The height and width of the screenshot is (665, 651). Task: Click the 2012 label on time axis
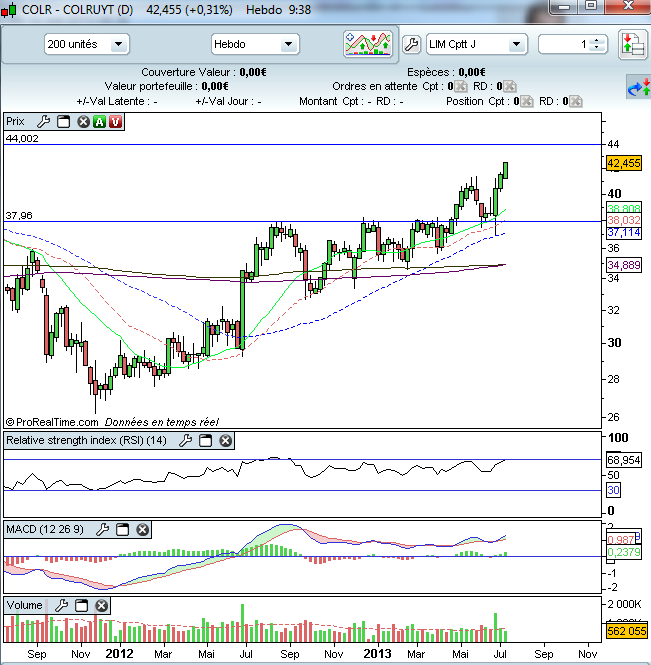(119, 654)
